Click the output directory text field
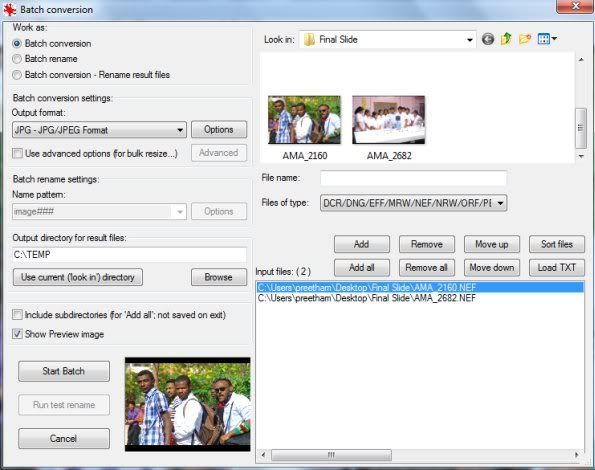The width and height of the screenshot is (595, 470). 129,255
